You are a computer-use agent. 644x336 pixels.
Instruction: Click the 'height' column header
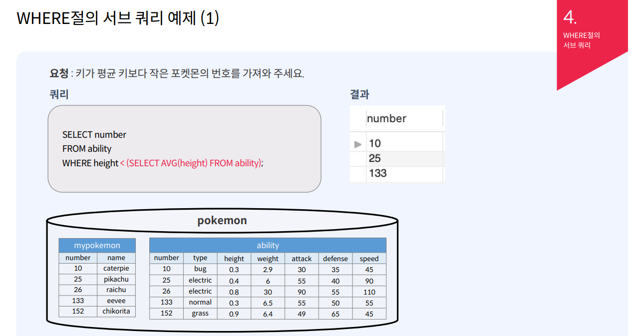234,259
